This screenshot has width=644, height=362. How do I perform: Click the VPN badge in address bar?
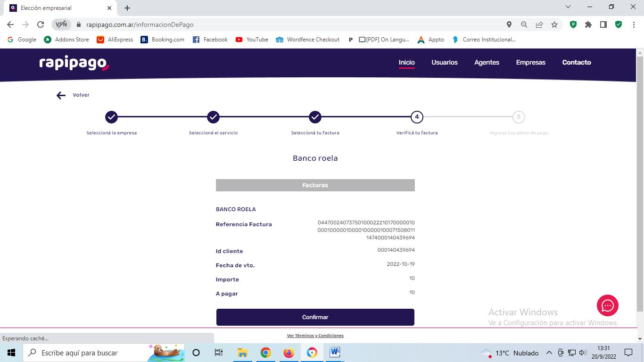[61, 25]
